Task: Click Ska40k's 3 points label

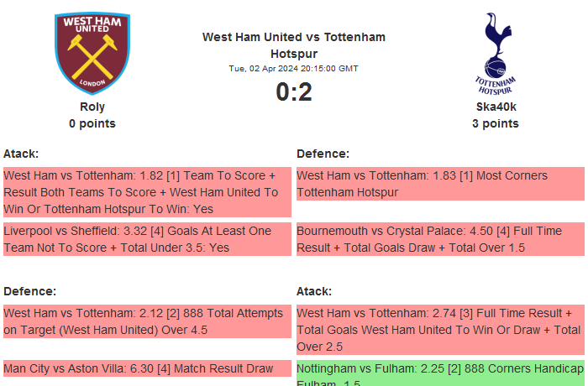Action: click(x=495, y=123)
